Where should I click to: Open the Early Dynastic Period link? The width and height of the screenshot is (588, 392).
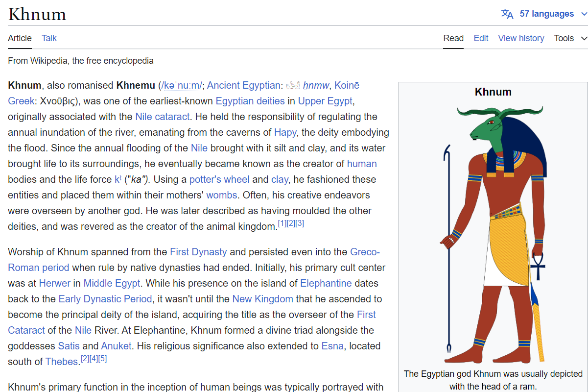point(106,299)
